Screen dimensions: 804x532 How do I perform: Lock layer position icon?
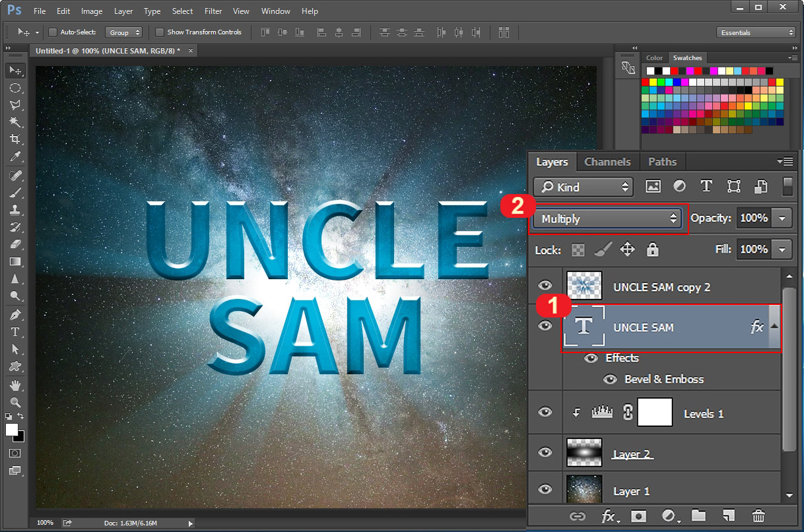coord(628,249)
